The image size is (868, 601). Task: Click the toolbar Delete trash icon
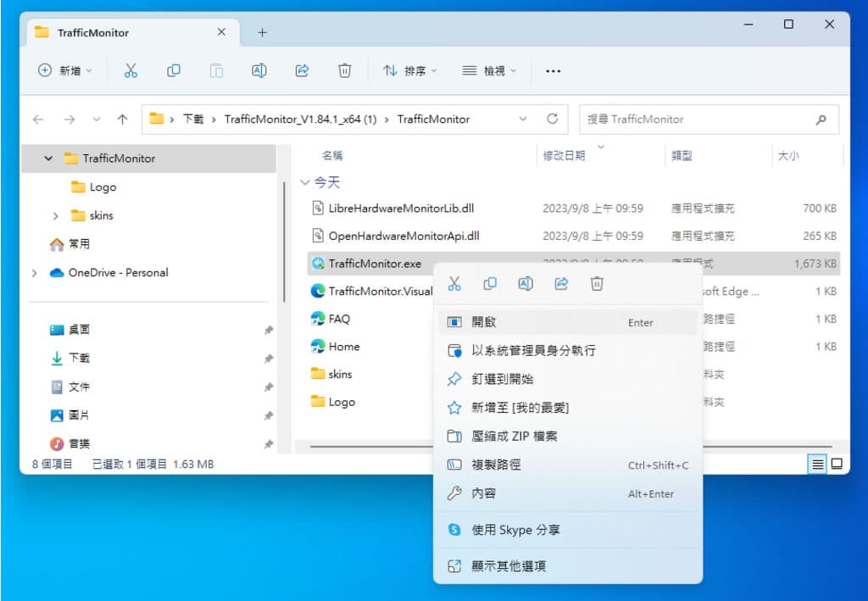click(344, 71)
